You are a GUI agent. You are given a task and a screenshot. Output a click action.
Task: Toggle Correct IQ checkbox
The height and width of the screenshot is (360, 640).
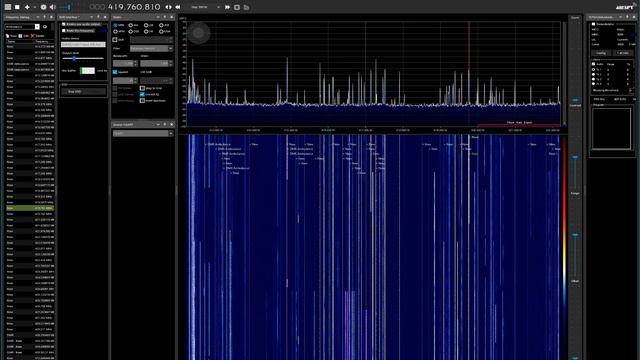tap(142, 94)
